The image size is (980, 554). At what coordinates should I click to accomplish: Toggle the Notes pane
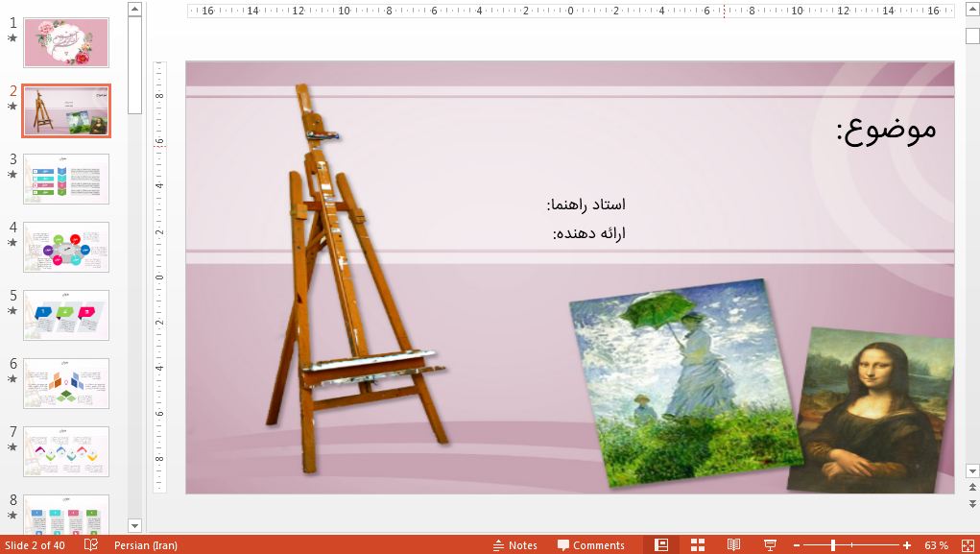(x=515, y=544)
